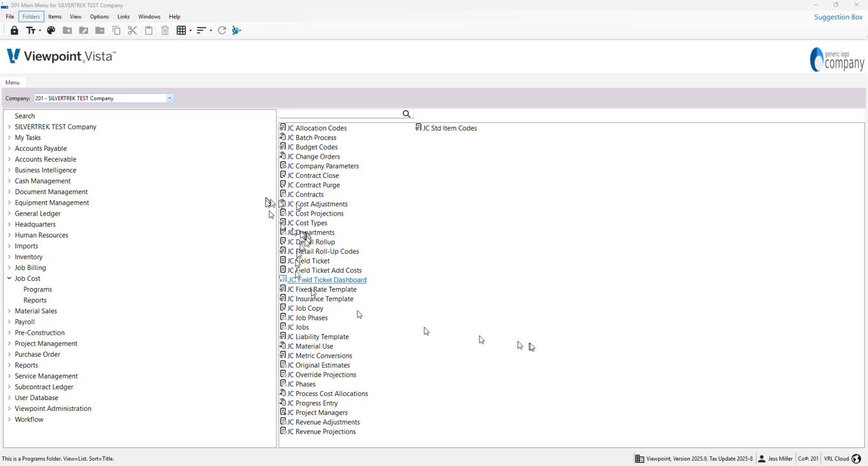This screenshot has width=868, height=466.
Task: Select Subcontract Ledger in folder tree
Action: pyautogui.click(x=44, y=387)
